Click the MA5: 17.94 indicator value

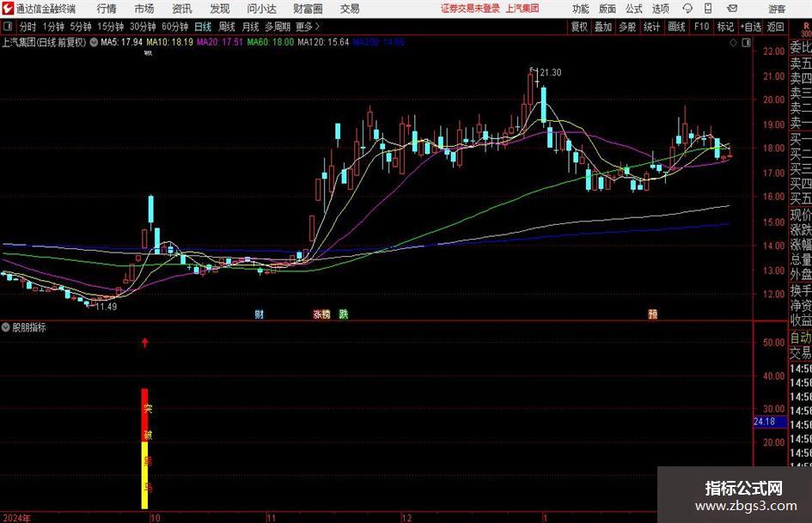click(x=121, y=42)
